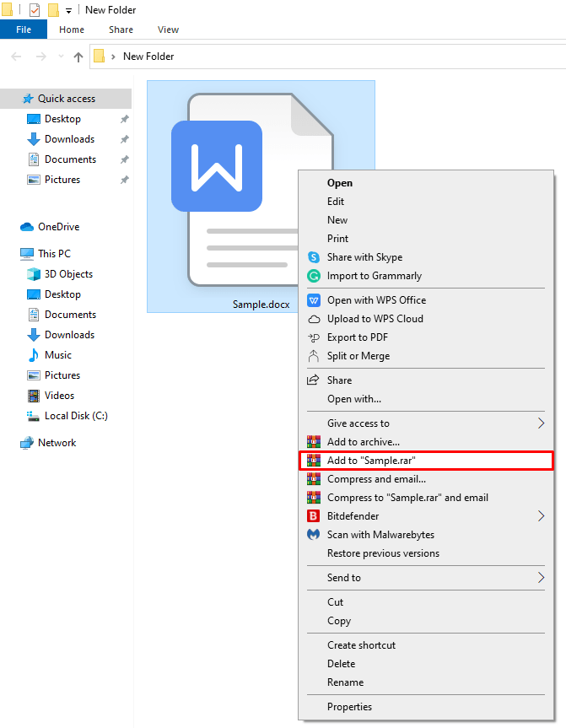
Task: Choose Edit in the context menu
Action: click(426, 202)
